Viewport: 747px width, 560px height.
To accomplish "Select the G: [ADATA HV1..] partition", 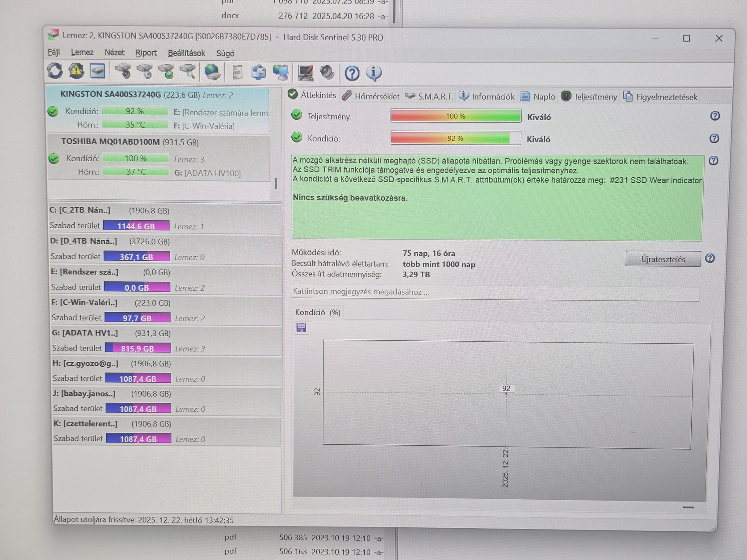I will click(x=166, y=341).
